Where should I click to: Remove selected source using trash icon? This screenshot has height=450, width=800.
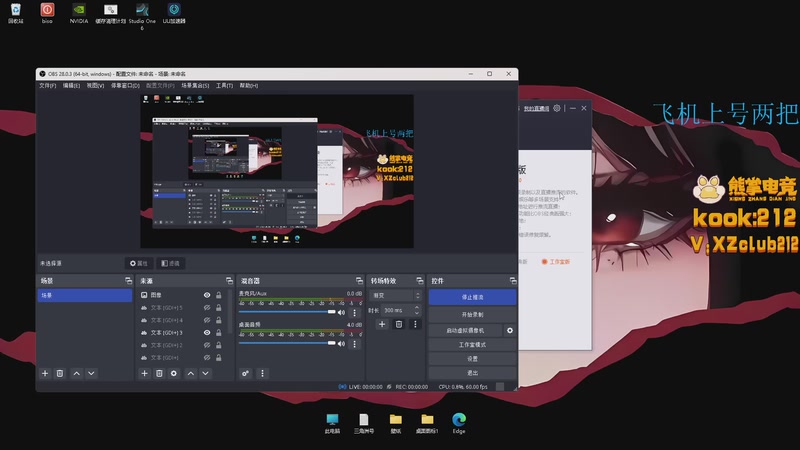(159, 373)
